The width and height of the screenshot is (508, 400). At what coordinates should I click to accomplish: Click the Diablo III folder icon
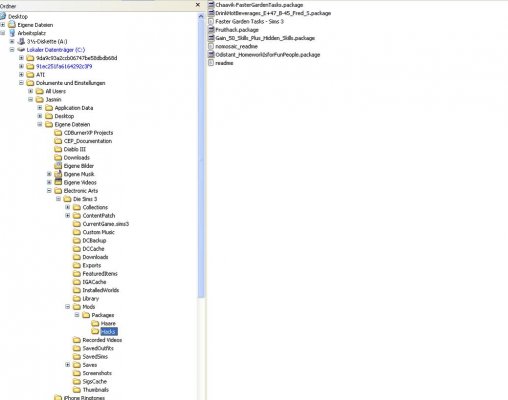click(58, 149)
